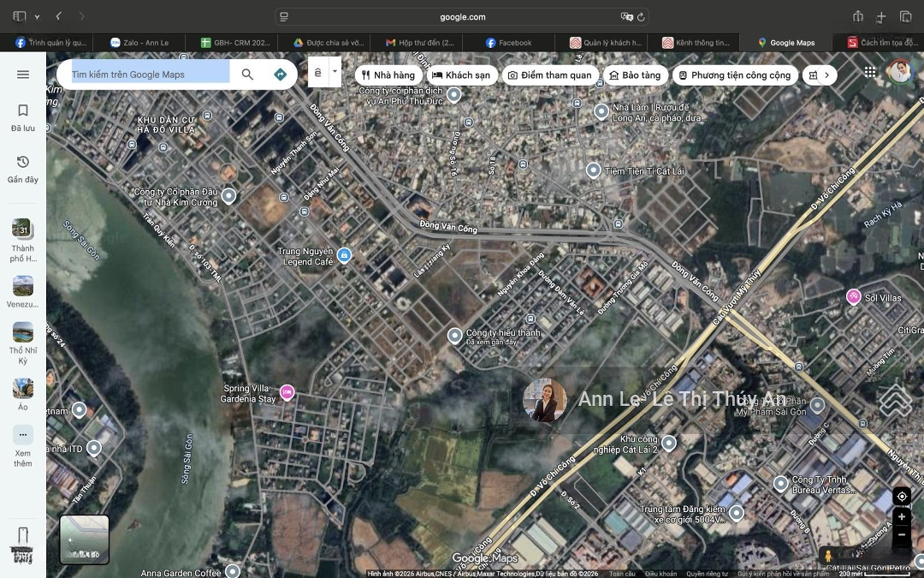Open directions with the blue arrow icon

(280, 74)
